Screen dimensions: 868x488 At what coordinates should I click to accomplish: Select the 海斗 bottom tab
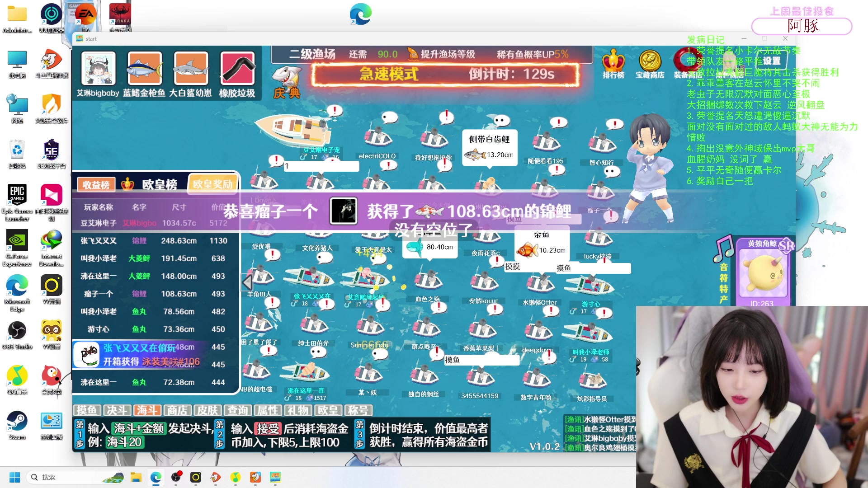(x=147, y=410)
